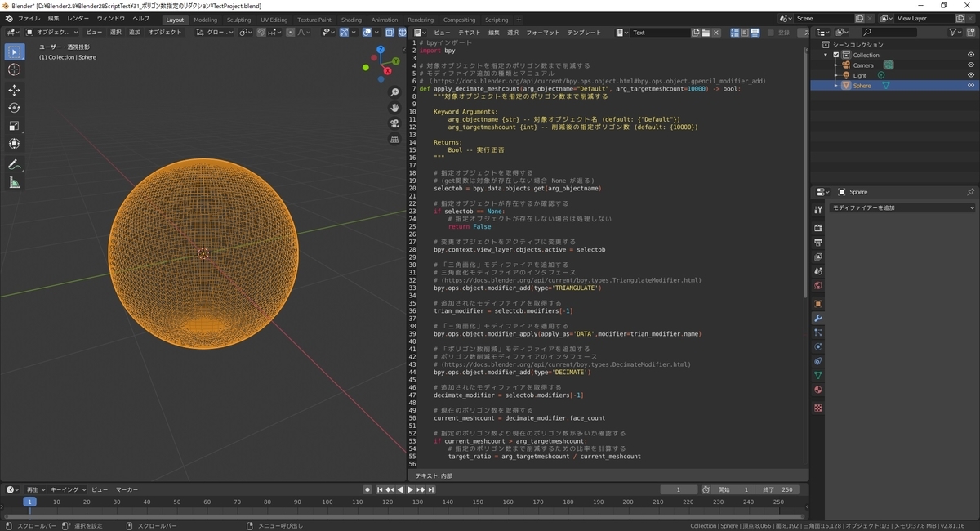Select the Move tool in the viewport toolbar

point(14,90)
